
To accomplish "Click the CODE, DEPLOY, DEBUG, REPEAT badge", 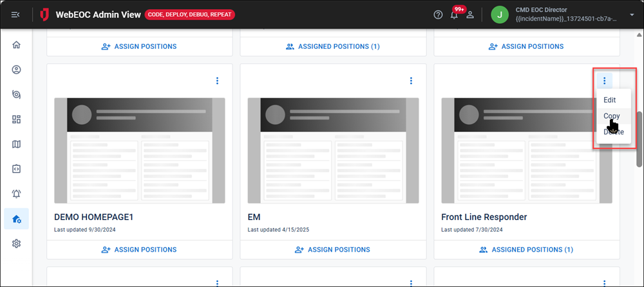I will [190, 15].
